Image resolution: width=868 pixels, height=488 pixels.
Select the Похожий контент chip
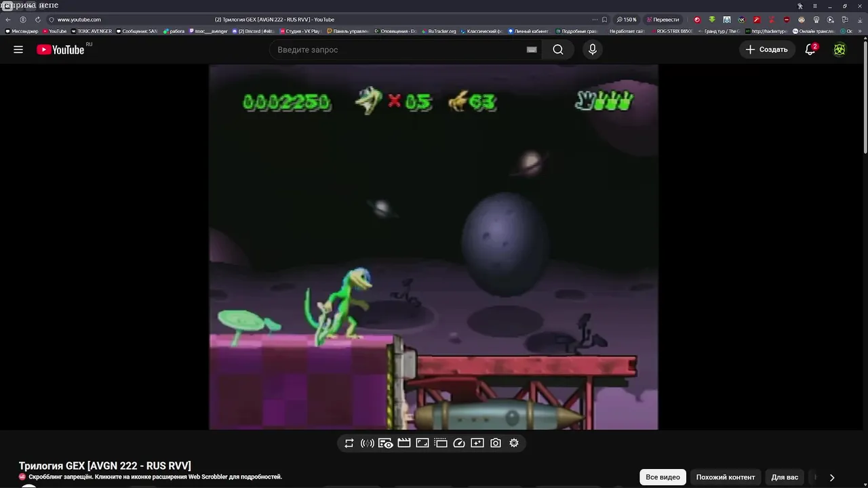coord(726,477)
